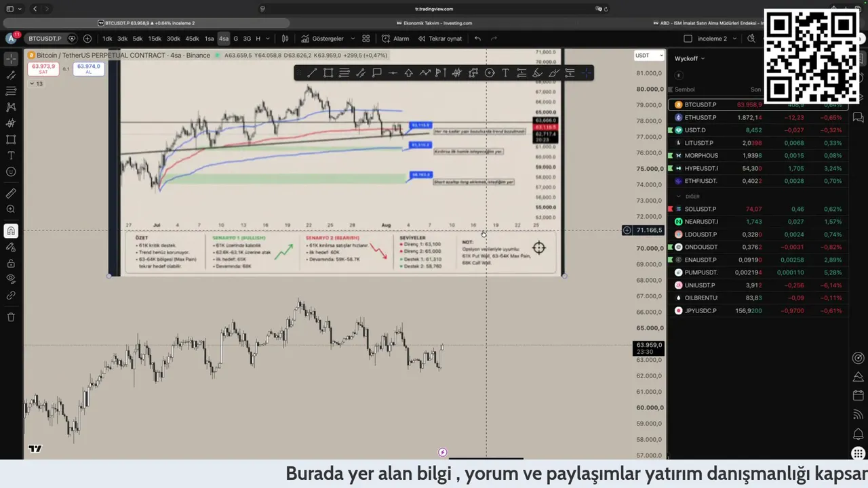The height and width of the screenshot is (488, 868).
Task: Toggle lock all drawings
Action: (11, 264)
